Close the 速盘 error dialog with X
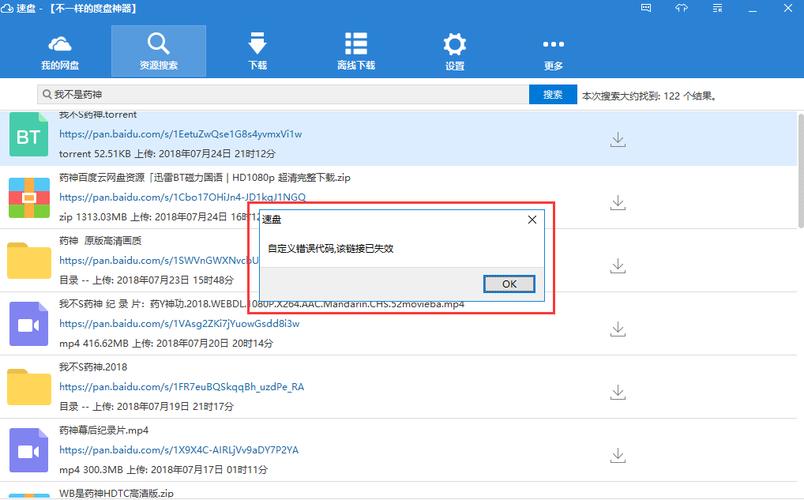804x500 pixels. pos(532,219)
